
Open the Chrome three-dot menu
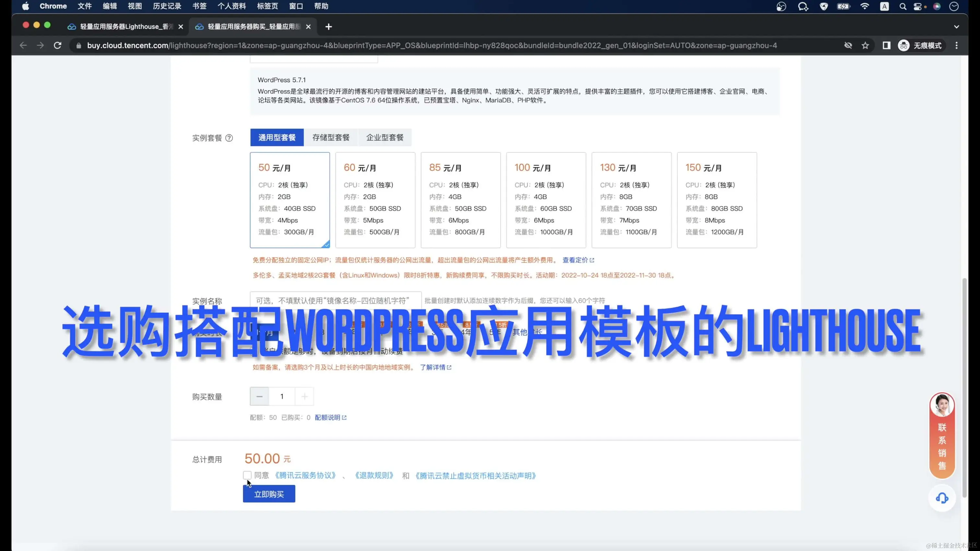956,45
